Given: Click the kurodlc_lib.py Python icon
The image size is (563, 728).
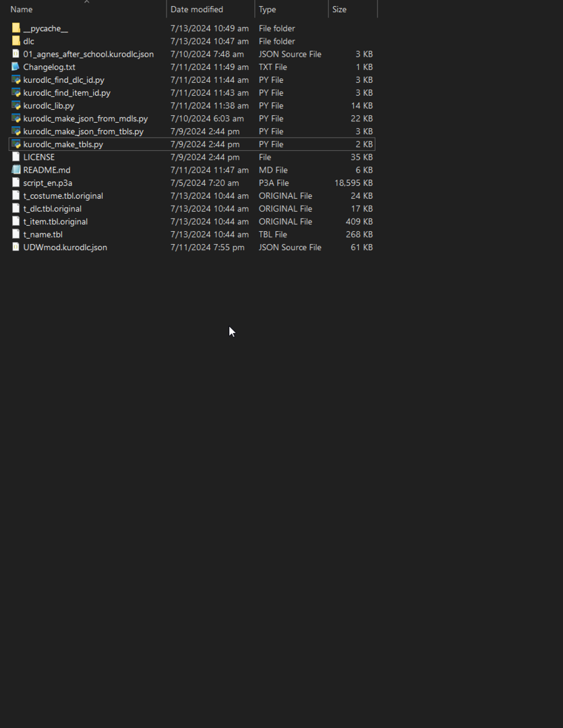Looking at the screenshot, I should [x=16, y=105].
